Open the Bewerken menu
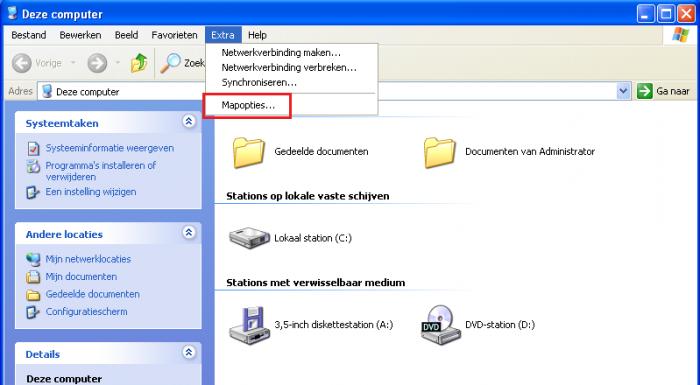Screen dimensions: 700x385 pos(80,35)
